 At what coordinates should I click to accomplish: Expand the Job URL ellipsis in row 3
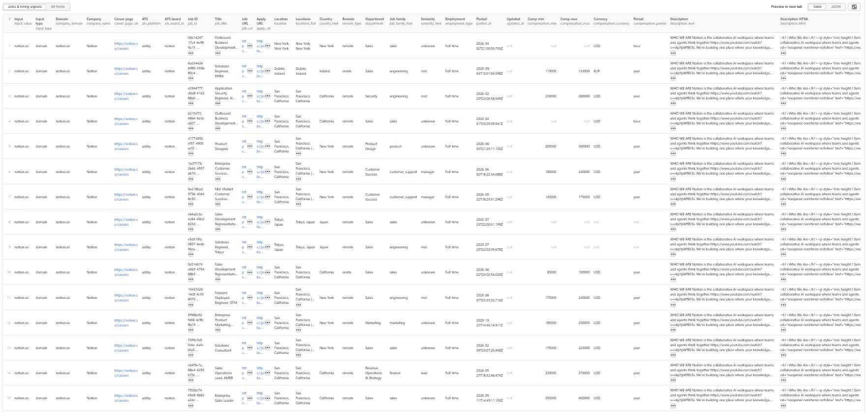pyautogui.click(x=250, y=96)
